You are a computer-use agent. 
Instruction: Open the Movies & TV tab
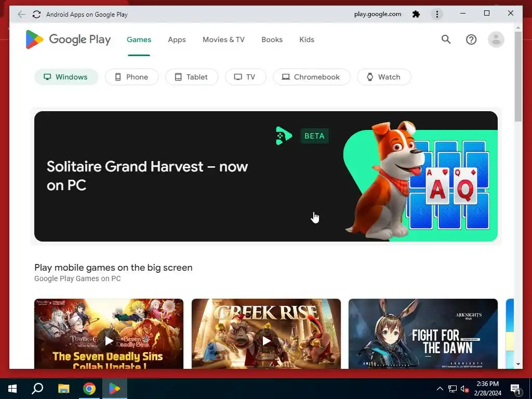coord(223,39)
